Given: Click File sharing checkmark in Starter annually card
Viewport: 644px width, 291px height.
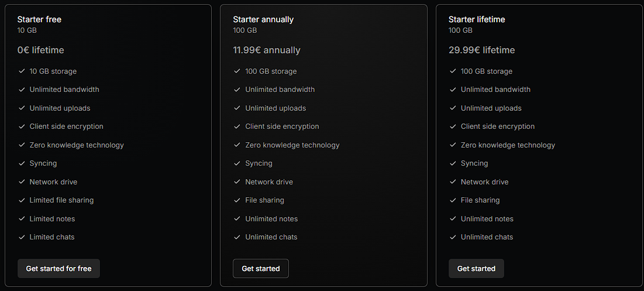Looking at the screenshot, I should click(x=237, y=200).
